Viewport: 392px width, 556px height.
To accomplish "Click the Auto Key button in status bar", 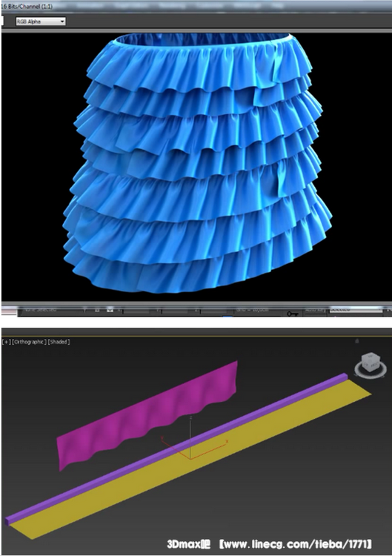I will 315,311.
